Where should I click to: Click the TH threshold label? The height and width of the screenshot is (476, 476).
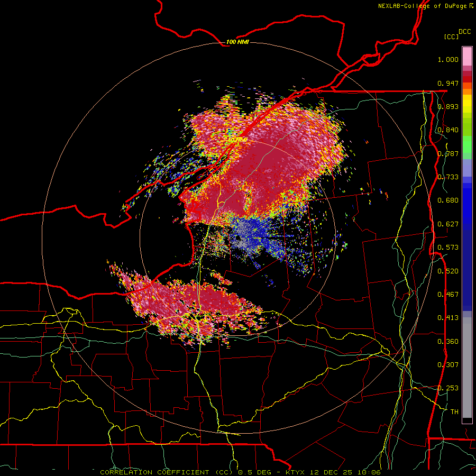point(454,412)
